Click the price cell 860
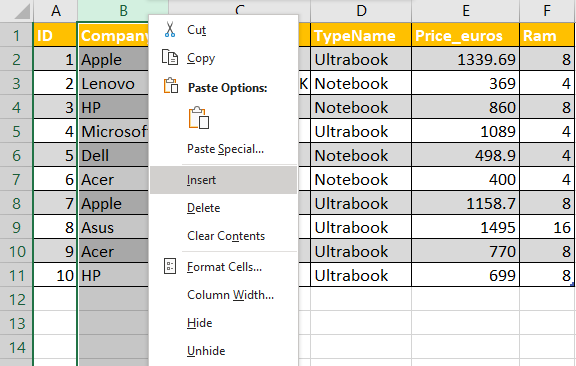 (466, 107)
